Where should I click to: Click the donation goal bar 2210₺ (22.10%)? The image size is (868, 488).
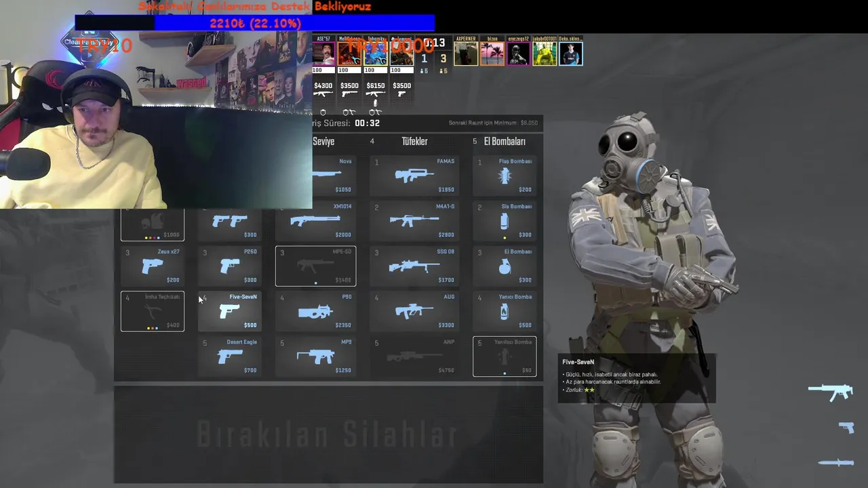coord(255,23)
